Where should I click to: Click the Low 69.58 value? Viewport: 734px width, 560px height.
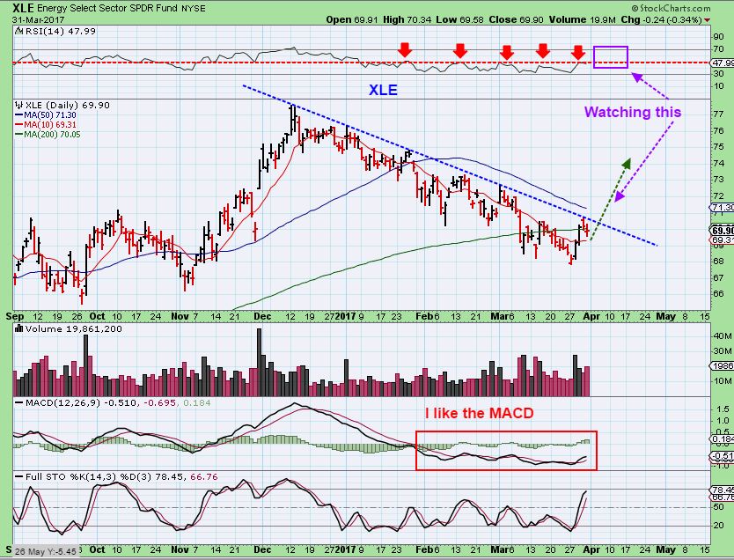(x=459, y=19)
